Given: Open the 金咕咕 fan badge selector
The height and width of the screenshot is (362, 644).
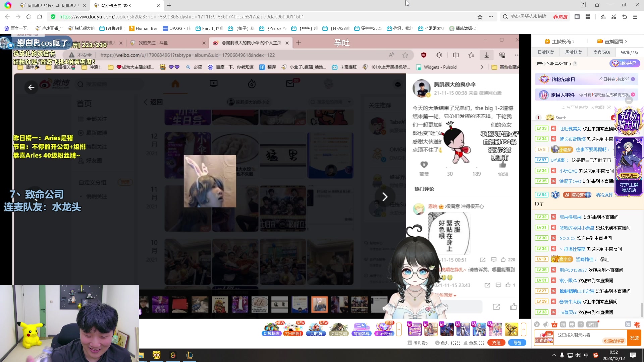Looking at the screenshot, I should (544, 337).
